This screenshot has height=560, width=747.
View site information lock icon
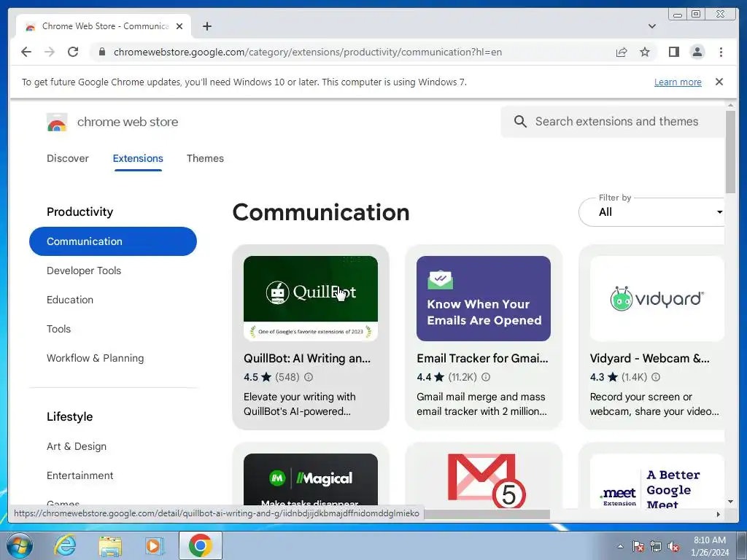(x=102, y=52)
